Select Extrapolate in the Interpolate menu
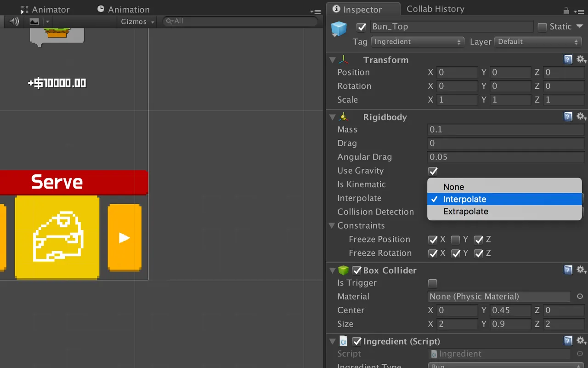This screenshot has height=368, width=588. click(504, 212)
